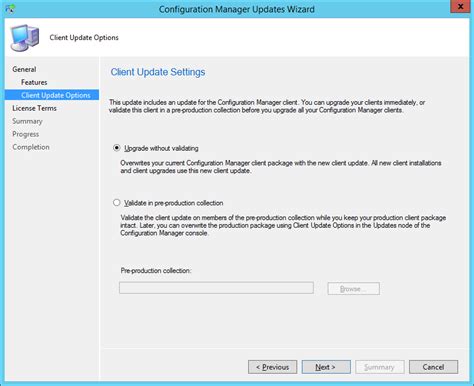Go to the Features wizard step
Viewport: 474px width, 386px height.
pyautogui.click(x=34, y=82)
